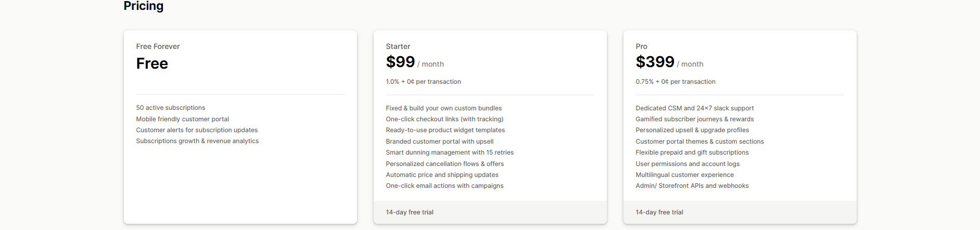Click the $99 per month price
Viewport: 980px width, 230px height.
[414, 62]
